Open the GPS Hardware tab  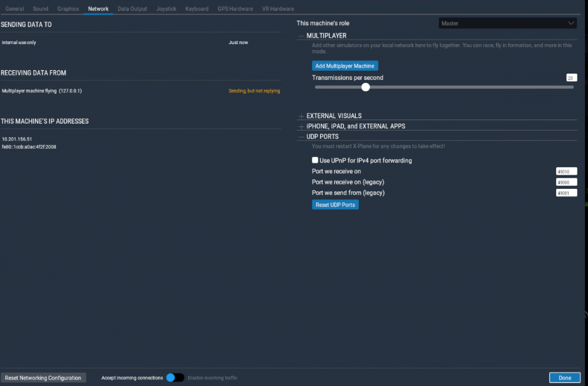235,9
